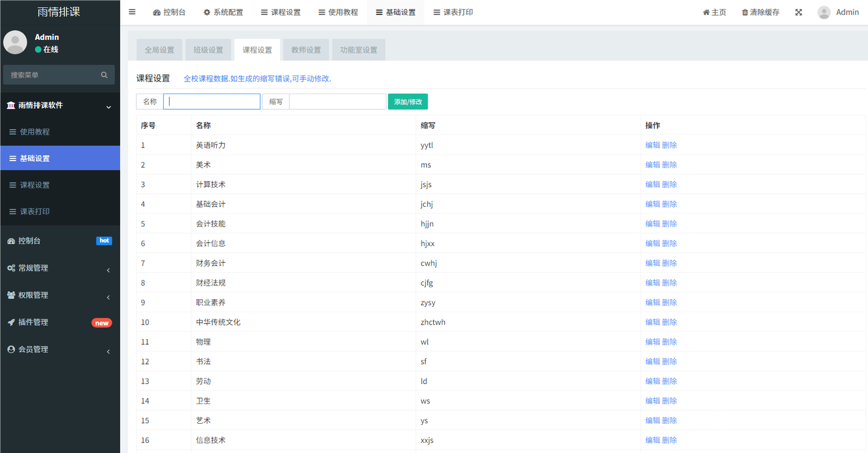Click the search magnifier icon in sidebar
868x453 pixels.
[104, 75]
